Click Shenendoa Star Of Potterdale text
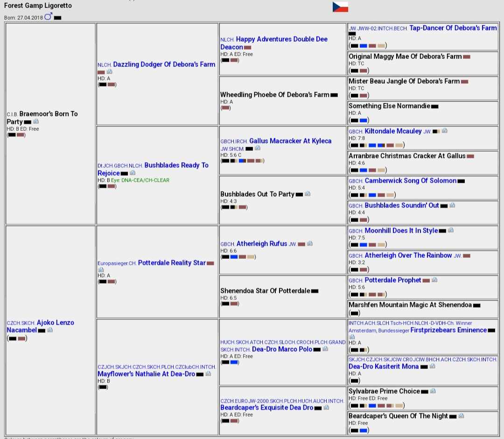The image size is (504, 439). click(265, 291)
